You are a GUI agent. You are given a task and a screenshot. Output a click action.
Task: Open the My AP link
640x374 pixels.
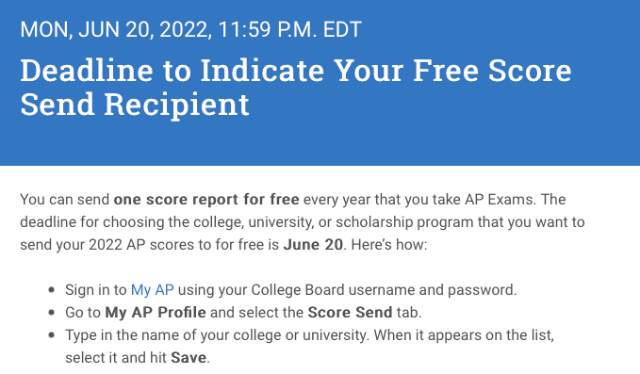tap(152, 290)
